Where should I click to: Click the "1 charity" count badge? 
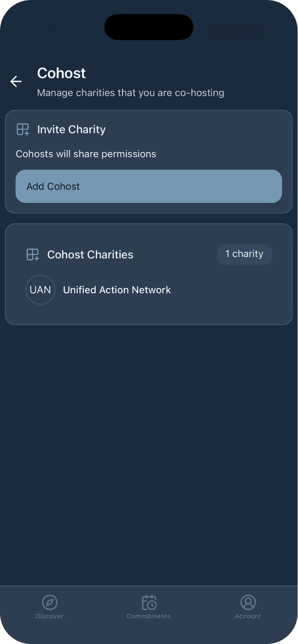pyautogui.click(x=244, y=254)
